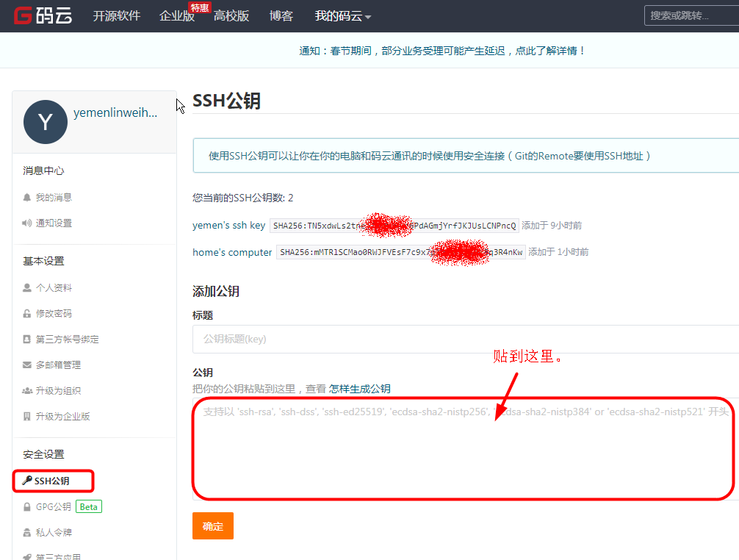
Task: Click the orange 确定 button
Action: coord(212,525)
